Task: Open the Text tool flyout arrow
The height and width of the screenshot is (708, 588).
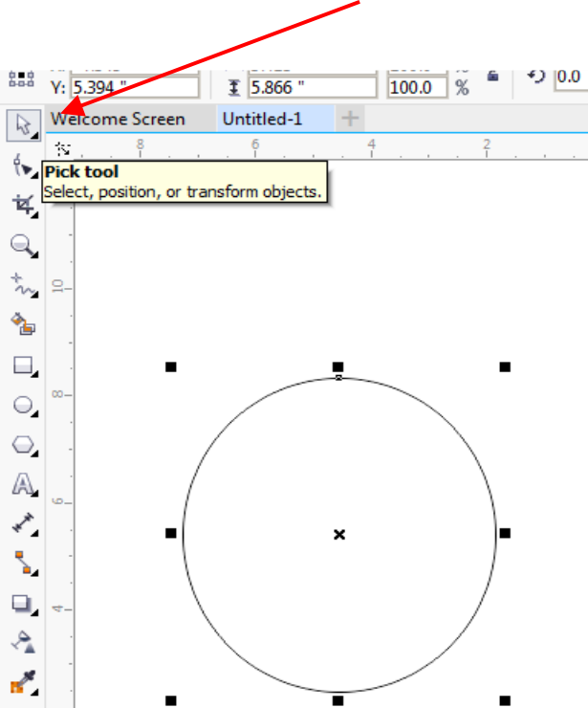Action: 35,494
